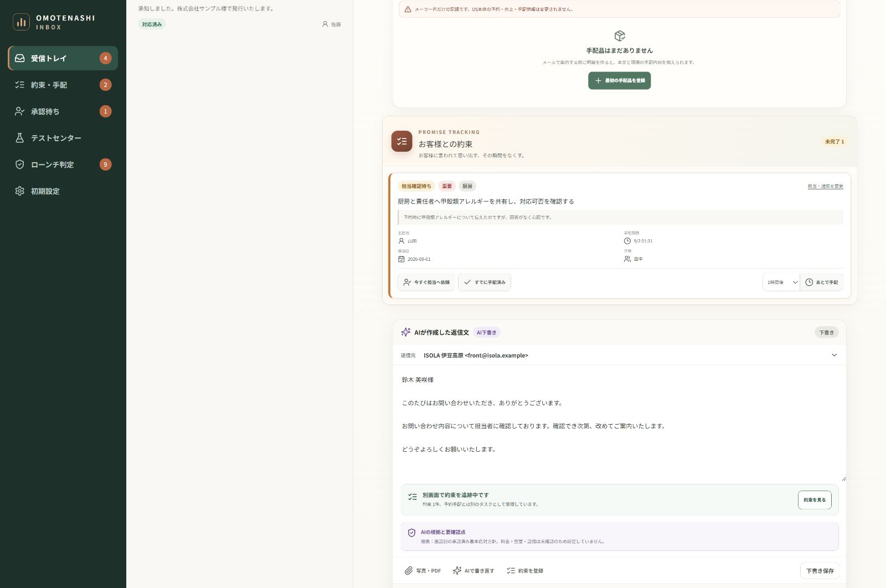Click 今すぐ担当へ依頼 button
Screen dimensions: 886x588
point(426,282)
